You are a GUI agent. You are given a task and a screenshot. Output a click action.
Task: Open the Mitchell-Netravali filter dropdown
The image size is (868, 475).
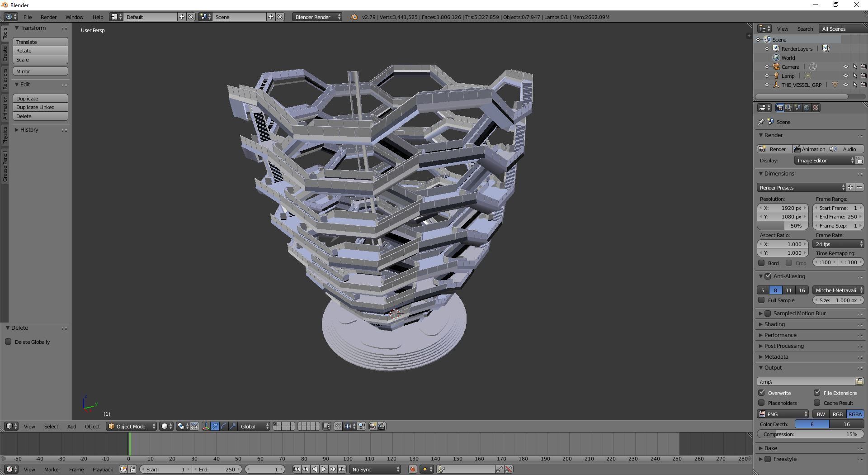(839, 290)
